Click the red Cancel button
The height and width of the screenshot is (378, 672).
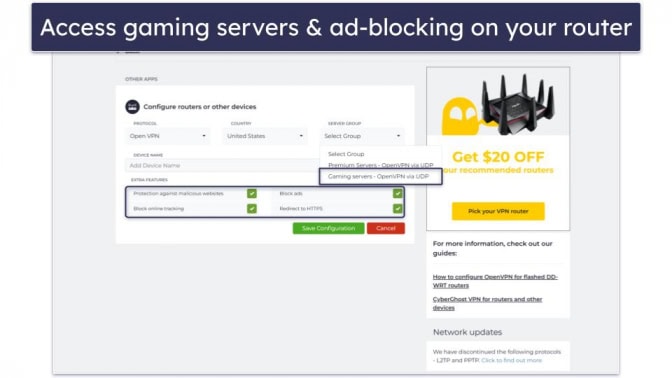pos(386,228)
